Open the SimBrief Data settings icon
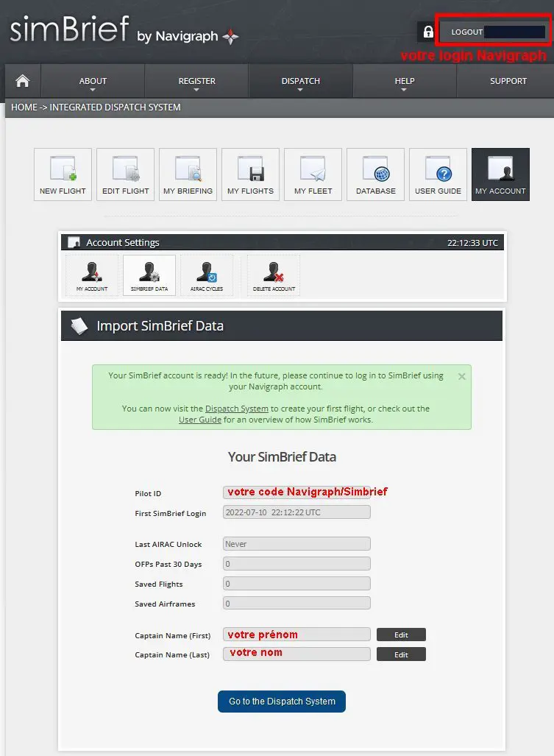 (149, 275)
